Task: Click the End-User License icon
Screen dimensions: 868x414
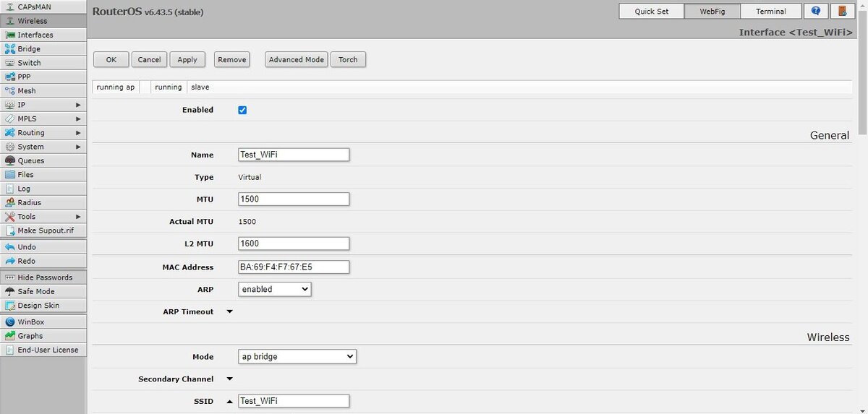Action: 10,350
